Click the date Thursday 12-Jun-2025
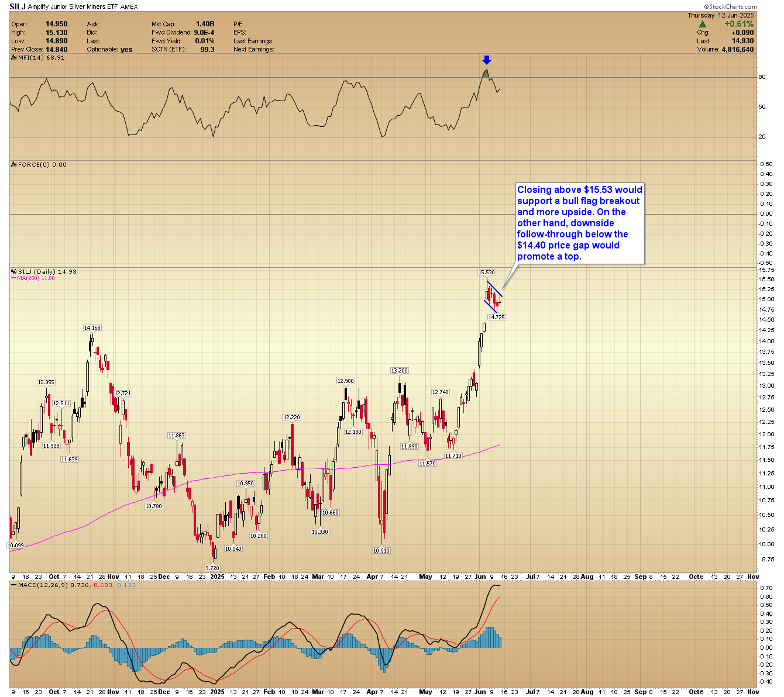 pyautogui.click(x=722, y=15)
